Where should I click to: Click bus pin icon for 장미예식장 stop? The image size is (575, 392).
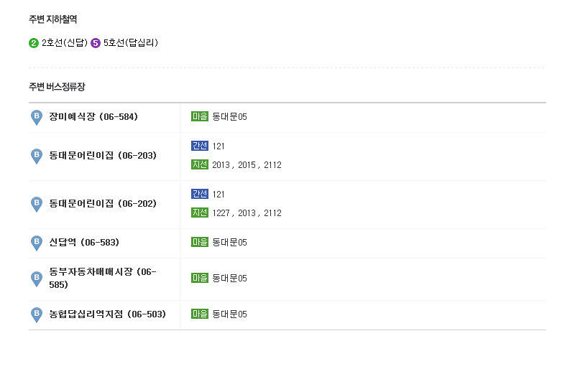[x=37, y=117]
